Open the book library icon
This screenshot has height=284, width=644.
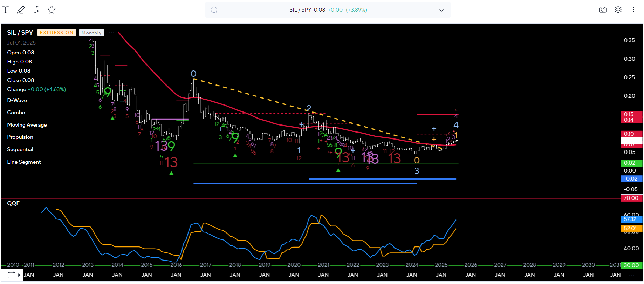6,10
